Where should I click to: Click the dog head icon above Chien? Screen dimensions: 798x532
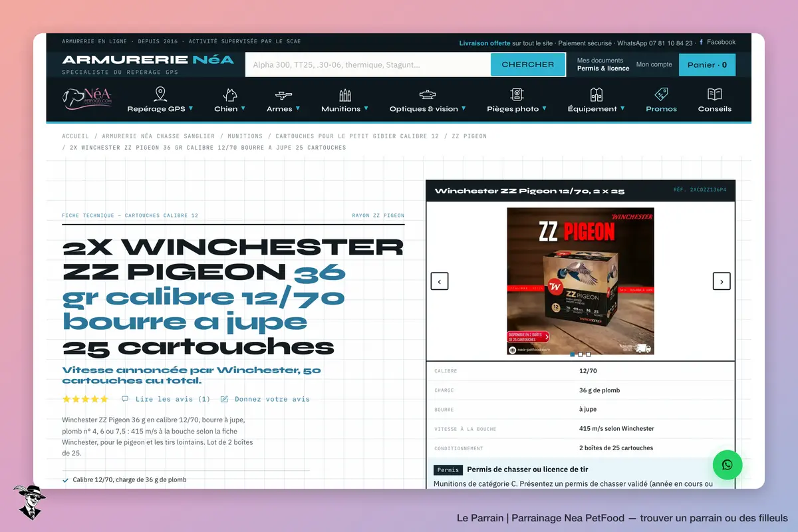230,94
